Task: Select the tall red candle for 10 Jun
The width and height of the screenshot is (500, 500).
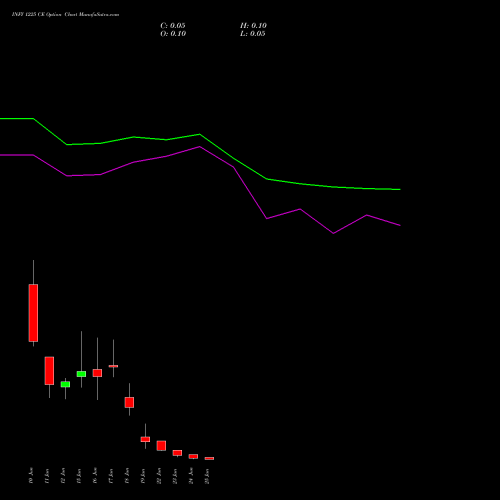Action: point(33,313)
